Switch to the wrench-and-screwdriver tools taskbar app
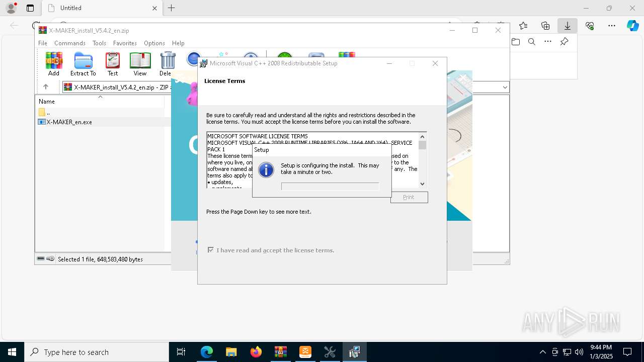 pyautogui.click(x=330, y=352)
